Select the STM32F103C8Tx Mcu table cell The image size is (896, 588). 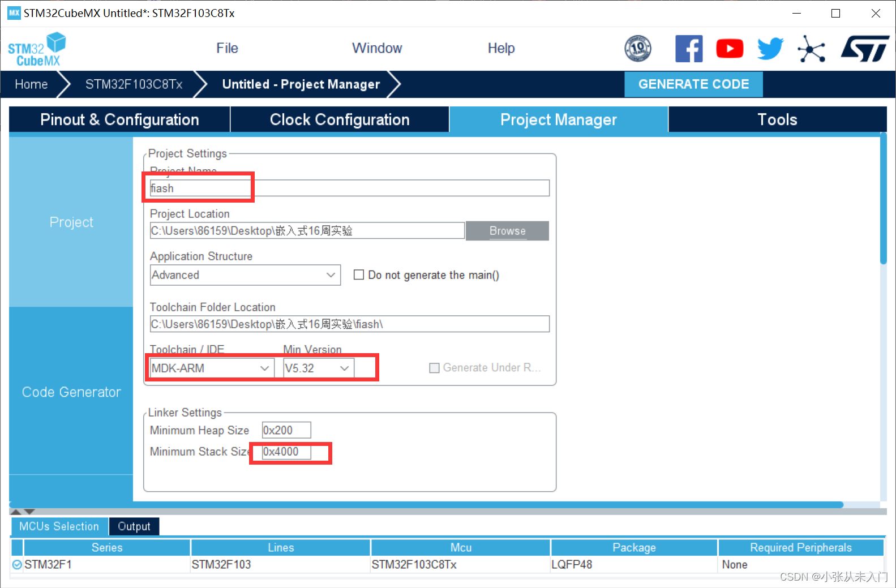[x=461, y=564]
